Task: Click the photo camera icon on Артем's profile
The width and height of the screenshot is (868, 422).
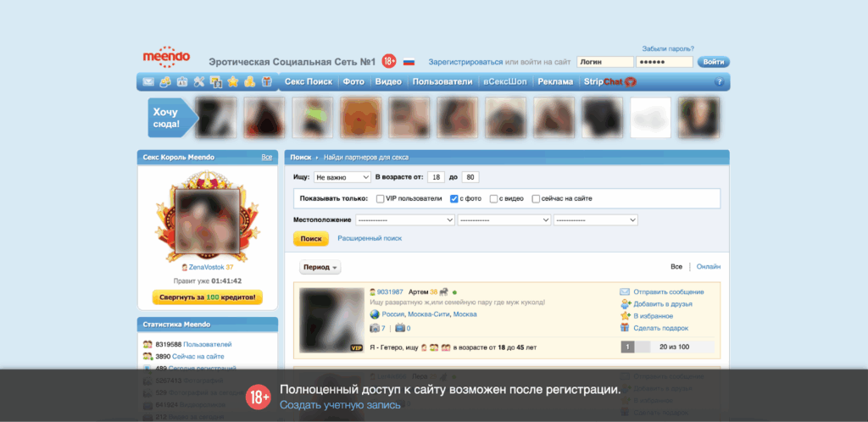Action: 375,328
